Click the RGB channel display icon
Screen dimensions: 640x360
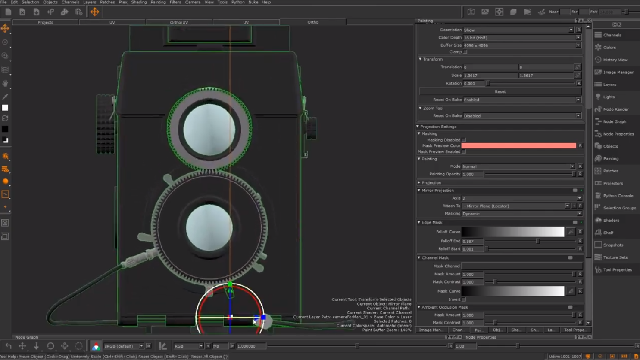(96, 347)
